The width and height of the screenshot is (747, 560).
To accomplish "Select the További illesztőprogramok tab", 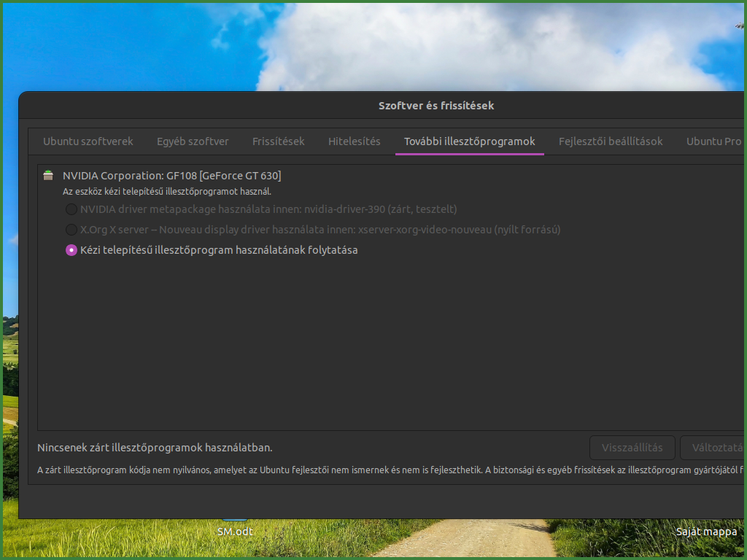I will [470, 141].
